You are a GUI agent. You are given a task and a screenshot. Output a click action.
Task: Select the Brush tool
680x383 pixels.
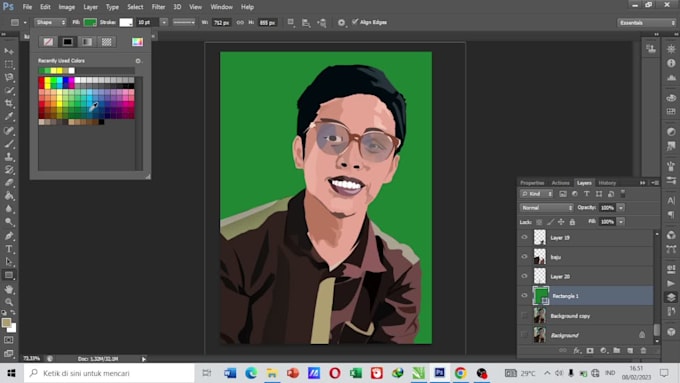click(x=9, y=144)
